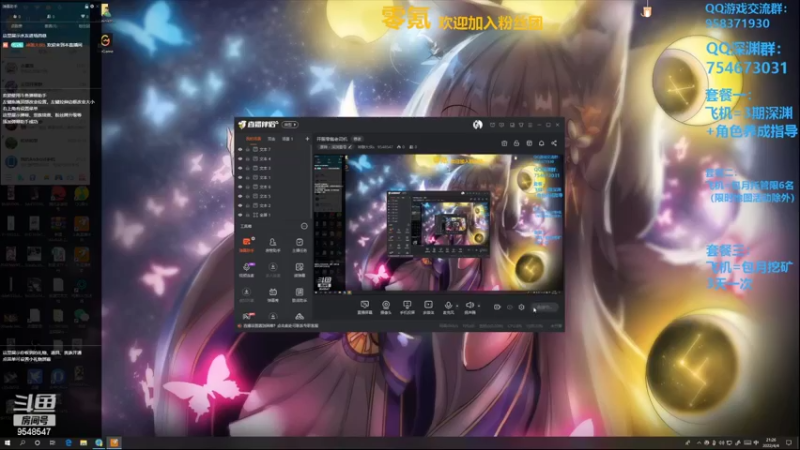Click the modify button beside the room name

pos(358,139)
